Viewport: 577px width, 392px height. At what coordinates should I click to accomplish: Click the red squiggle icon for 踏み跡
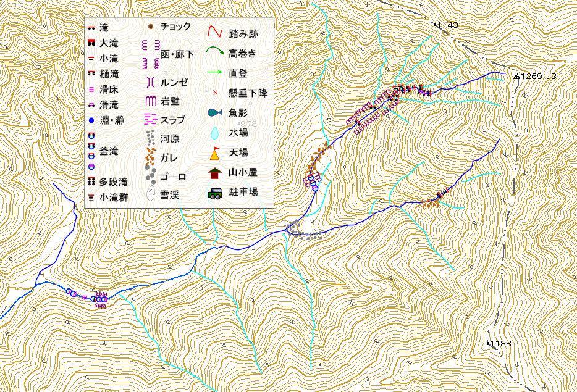[215, 32]
